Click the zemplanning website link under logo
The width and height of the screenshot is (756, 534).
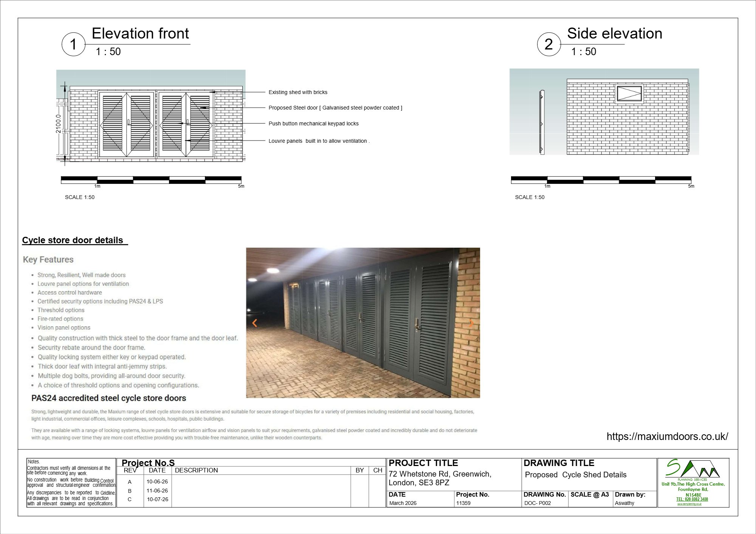(689, 504)
